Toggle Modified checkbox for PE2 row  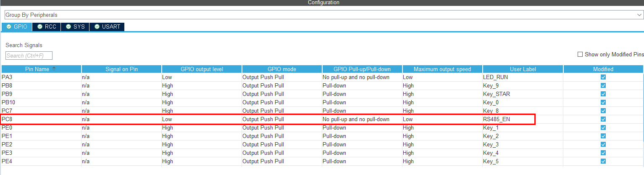point(603,145)
